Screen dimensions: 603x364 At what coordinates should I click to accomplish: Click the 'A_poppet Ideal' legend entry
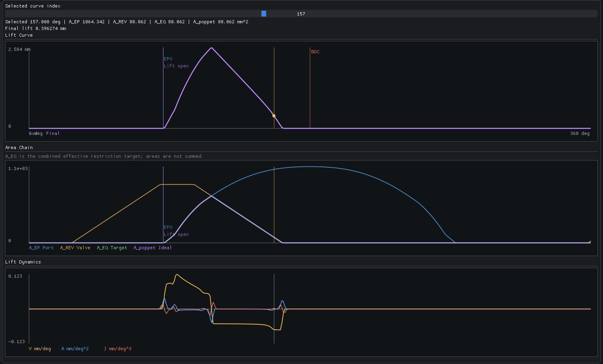153,248
